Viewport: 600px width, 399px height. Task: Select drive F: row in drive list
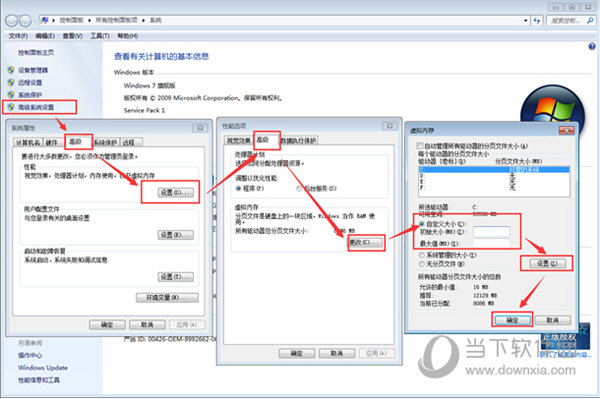(x=494, y=187)
